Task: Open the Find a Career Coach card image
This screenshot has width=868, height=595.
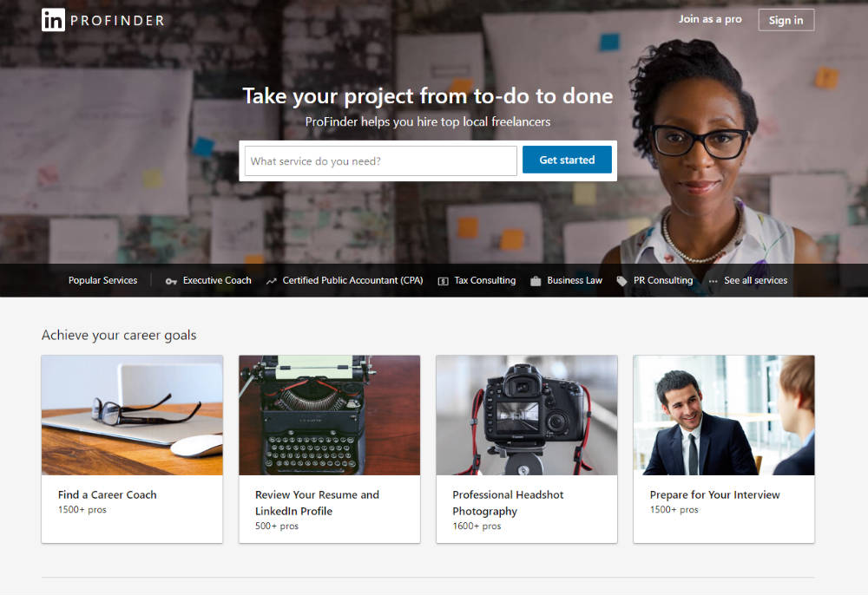Action: (132, 415)
